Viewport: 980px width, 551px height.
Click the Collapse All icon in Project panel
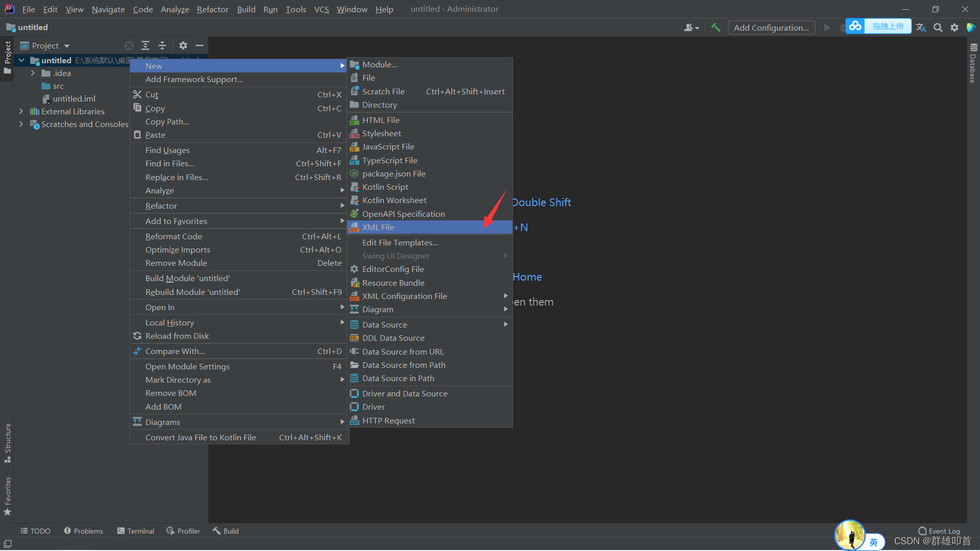click(x=162, y=45)
